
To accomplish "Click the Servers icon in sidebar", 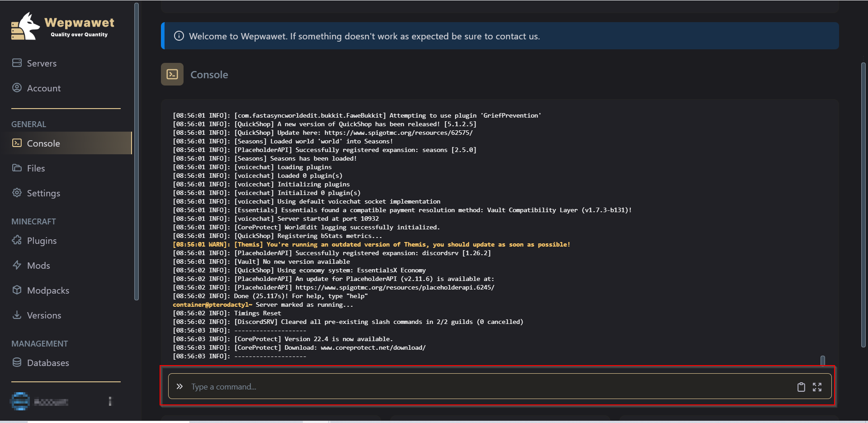I will tap(17, 63).
